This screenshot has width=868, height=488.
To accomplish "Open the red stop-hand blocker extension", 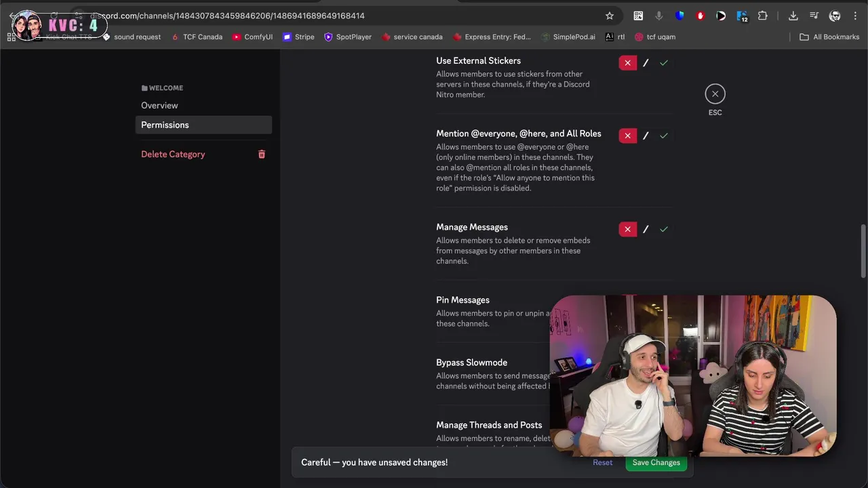I will (701, 16).
